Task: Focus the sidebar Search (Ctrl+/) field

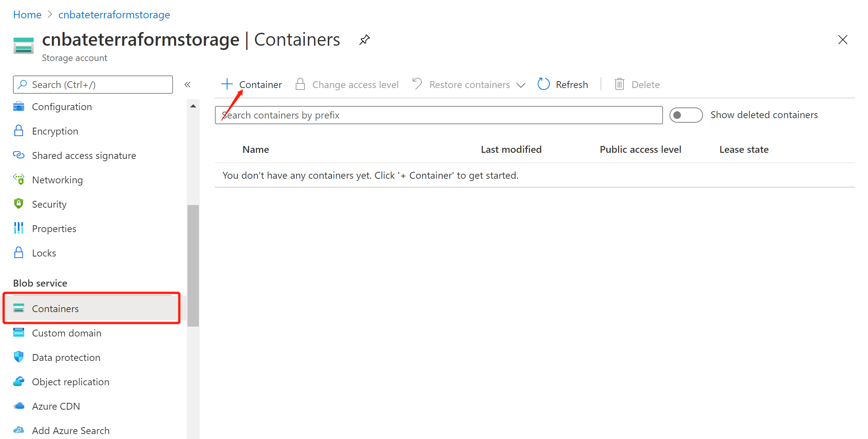Action: click(93, 85)
